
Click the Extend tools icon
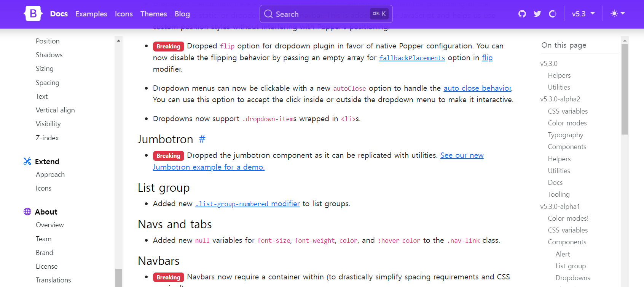coord(27,161)
